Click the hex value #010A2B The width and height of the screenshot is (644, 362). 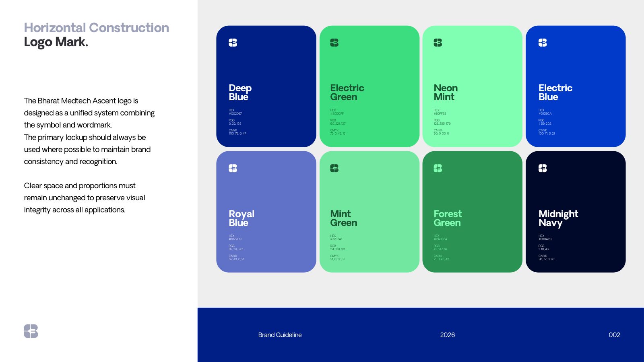pos(545,239)
